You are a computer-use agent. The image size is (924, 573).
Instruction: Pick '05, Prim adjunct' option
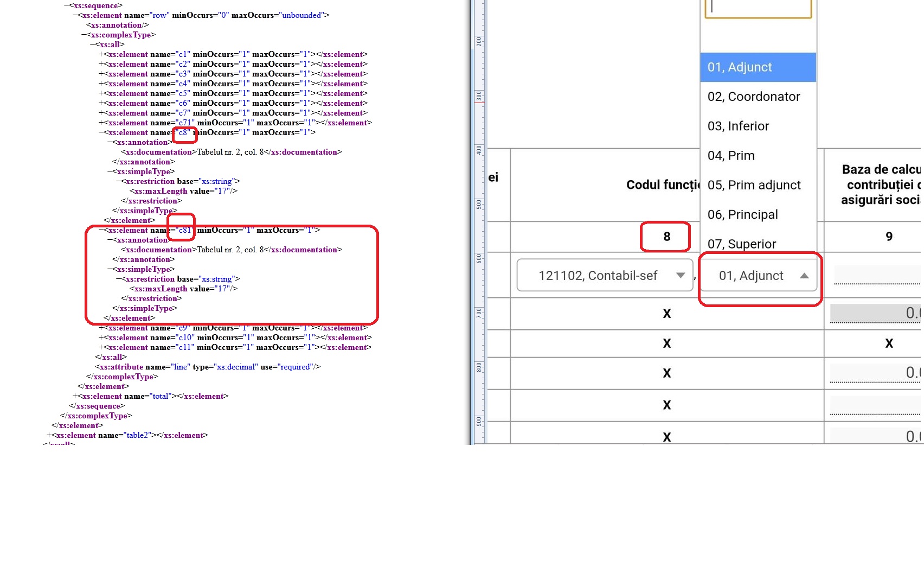click(758, 185)
